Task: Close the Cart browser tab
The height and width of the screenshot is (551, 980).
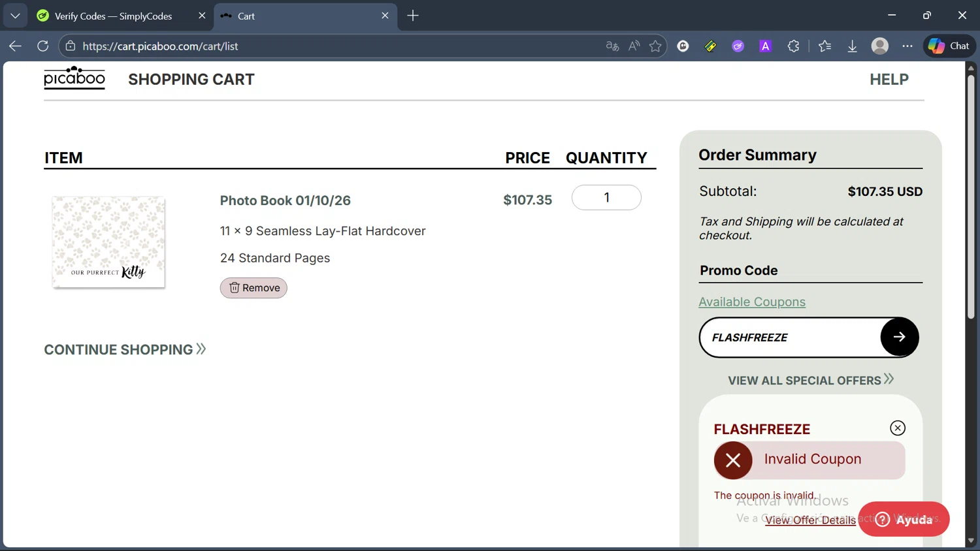Action: [385, 16]
